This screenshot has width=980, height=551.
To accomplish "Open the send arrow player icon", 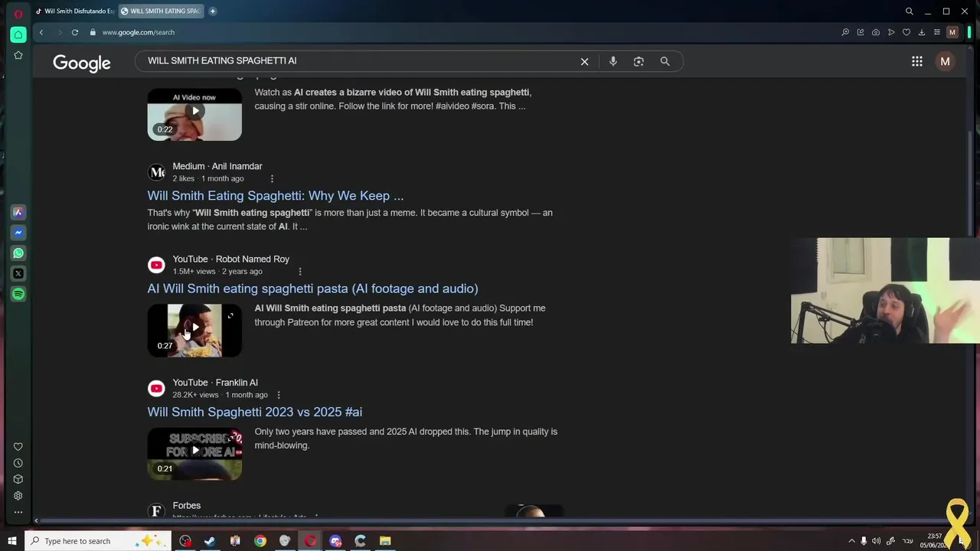I will coord(891,32).
